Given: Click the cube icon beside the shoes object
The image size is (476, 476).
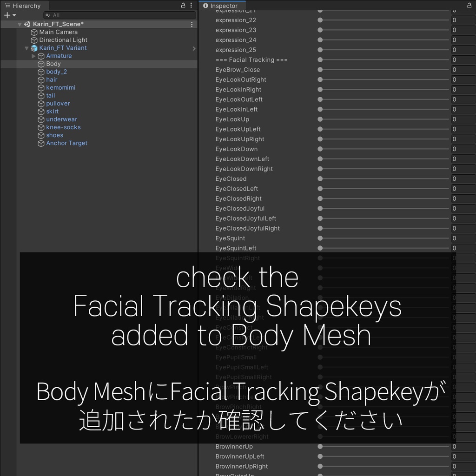Looking at the screenshot, I should click(42, 135).
